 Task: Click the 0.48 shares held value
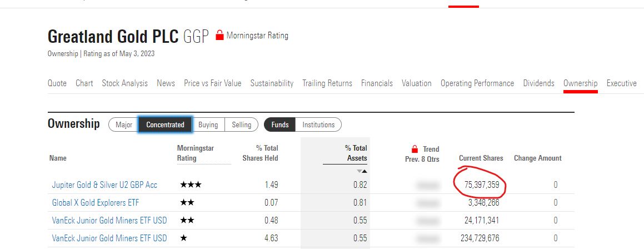pyautogui.click(x=272, y=220)
